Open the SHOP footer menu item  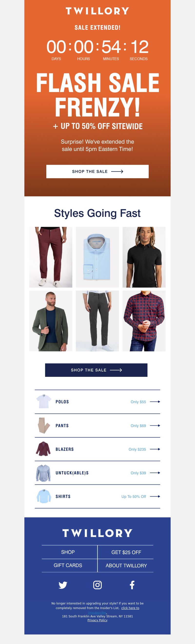[68, 552]
